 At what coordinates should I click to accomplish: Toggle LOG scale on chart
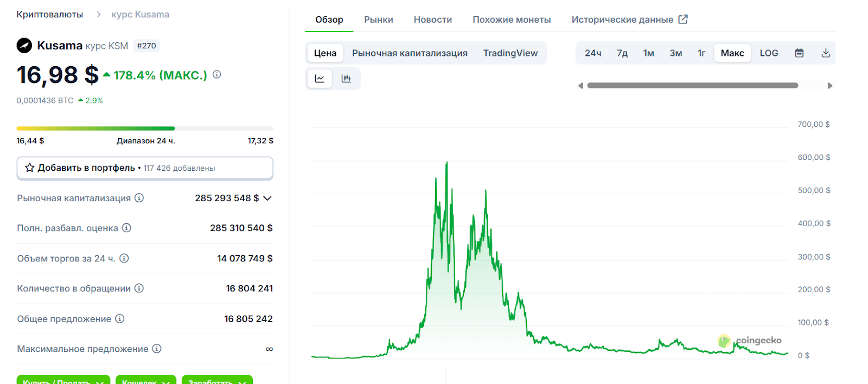769,53
